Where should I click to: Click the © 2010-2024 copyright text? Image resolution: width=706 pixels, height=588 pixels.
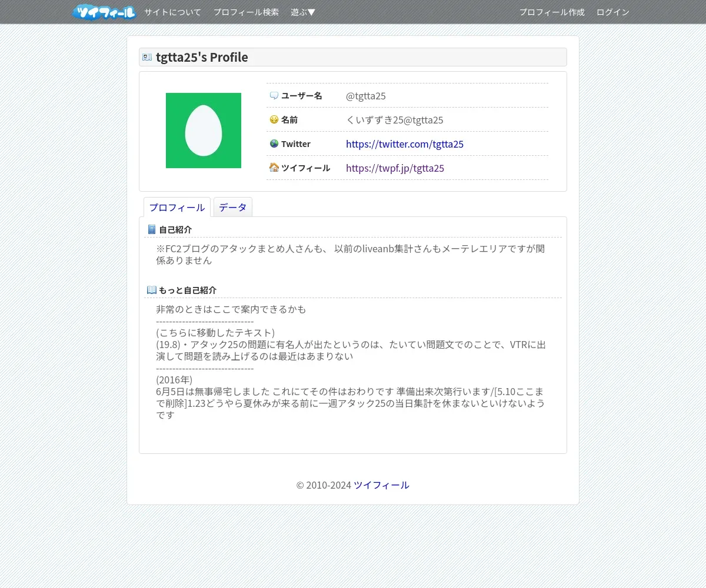click(324, 485)
